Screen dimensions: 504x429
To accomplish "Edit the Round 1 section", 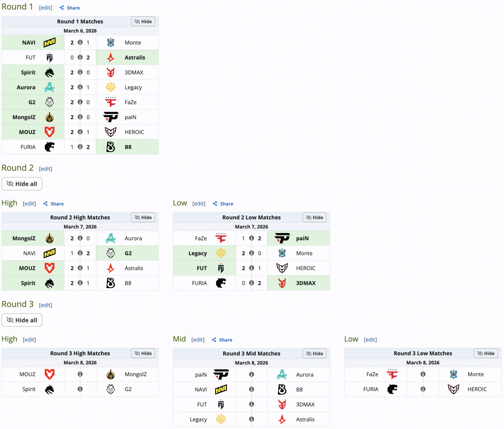I will [45, 8].
